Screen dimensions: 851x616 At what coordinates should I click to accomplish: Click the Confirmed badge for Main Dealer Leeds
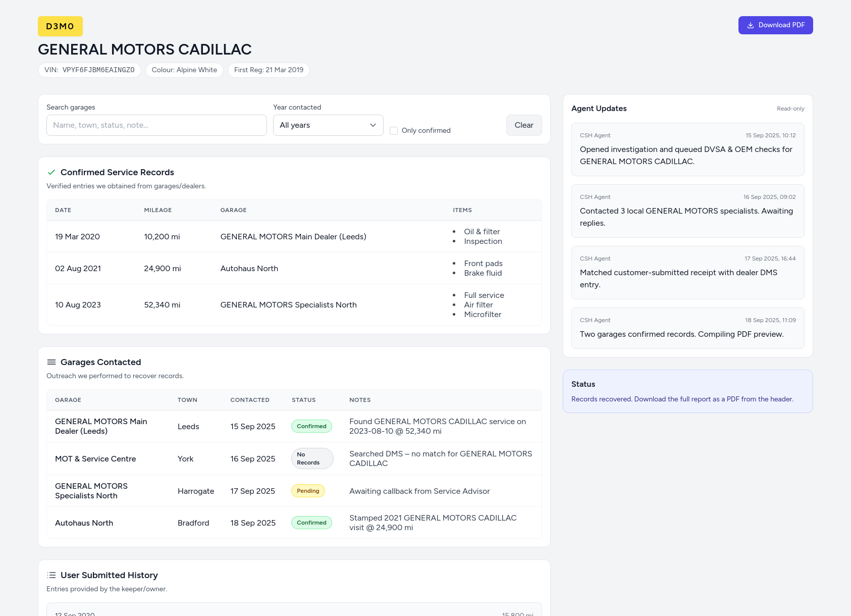click(311, 426)
